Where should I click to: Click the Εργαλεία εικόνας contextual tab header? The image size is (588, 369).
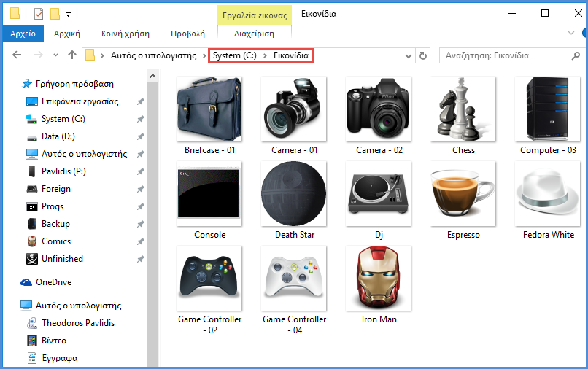tap(255, 15)
